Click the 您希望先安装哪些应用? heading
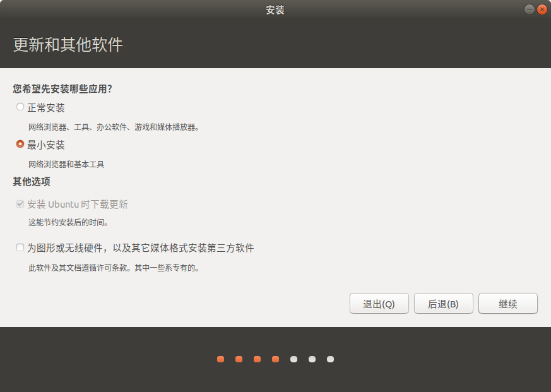This screenshot has height=392, width=551. (x=62, y=88)
